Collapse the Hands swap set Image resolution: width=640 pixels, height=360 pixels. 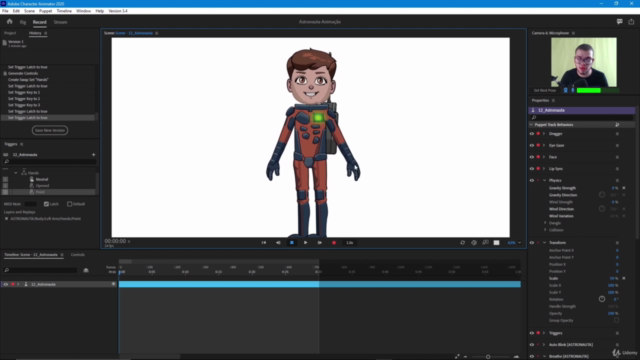[16, 173]
